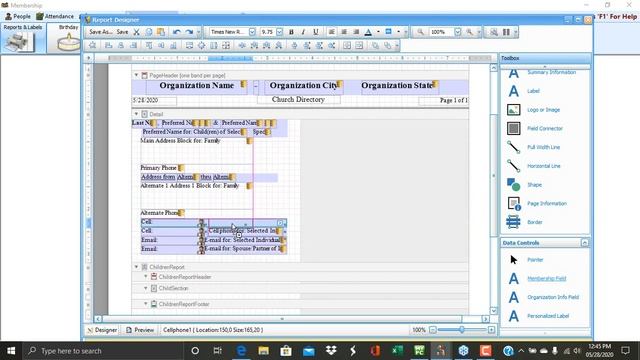This screenshot has height=360, width=640.
Task: Open Excel from the taskbar
Action: [397, 351]
